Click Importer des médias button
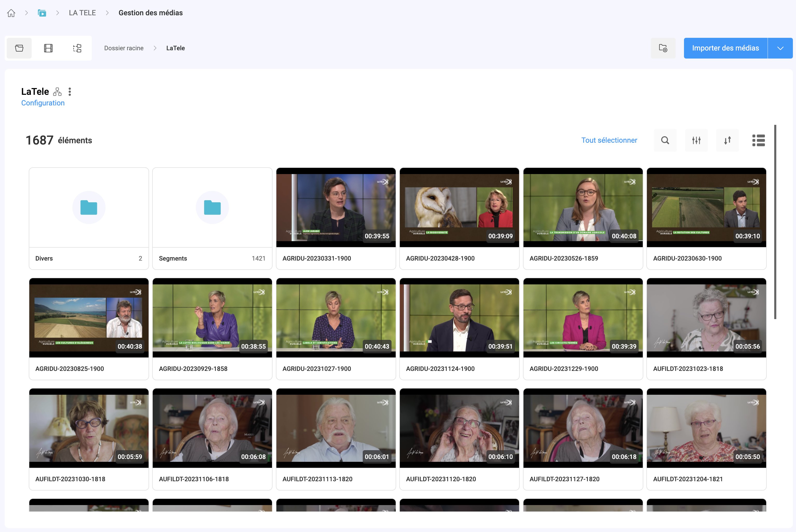Viewport: 796px width, 532px height. coord(725,48)
